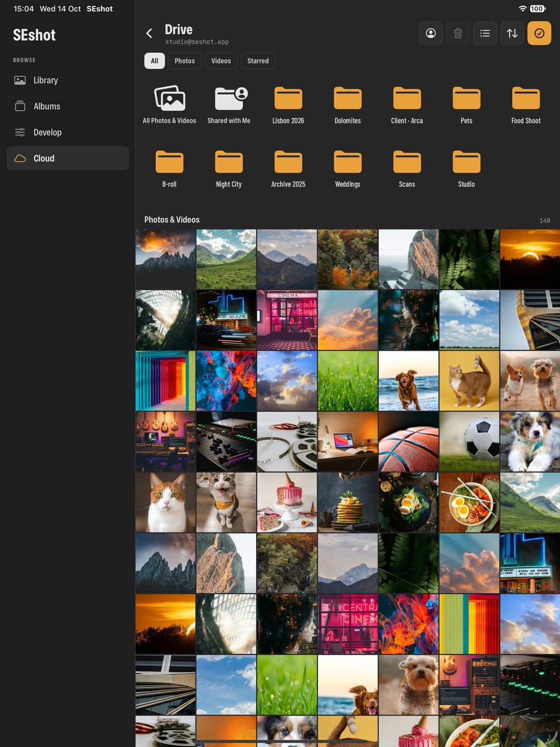Click the 148 item count
The width and height of the screenshot is (560, 747).
pyautogui.click(x=545, y=221)
